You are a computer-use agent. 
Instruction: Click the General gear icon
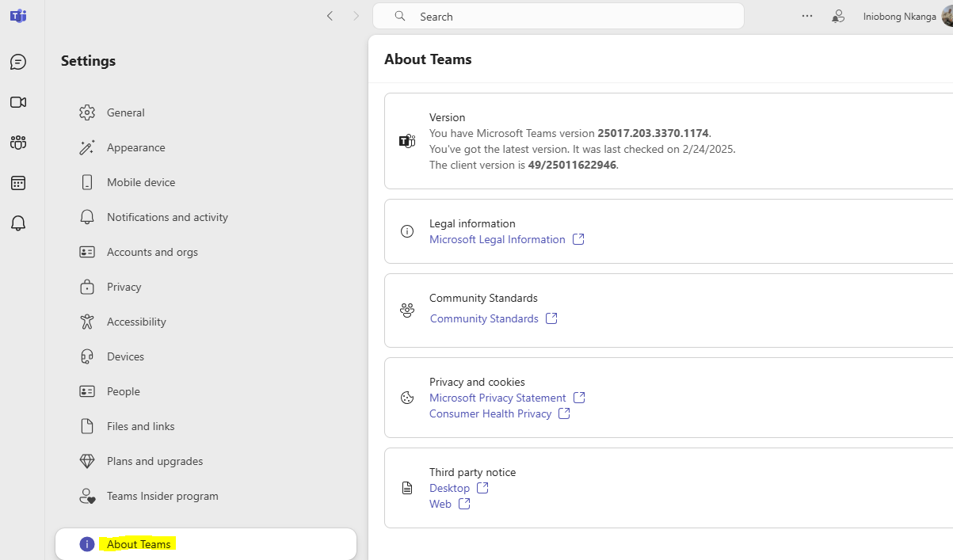coord(87,112)
